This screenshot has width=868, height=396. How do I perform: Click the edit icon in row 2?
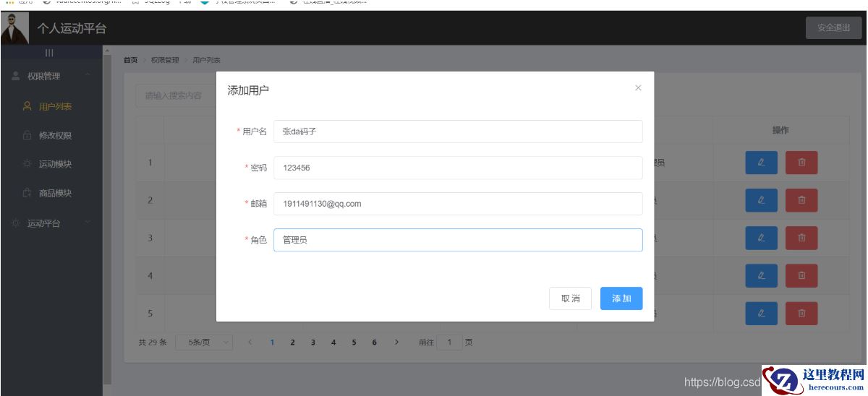tap(761, 200)
